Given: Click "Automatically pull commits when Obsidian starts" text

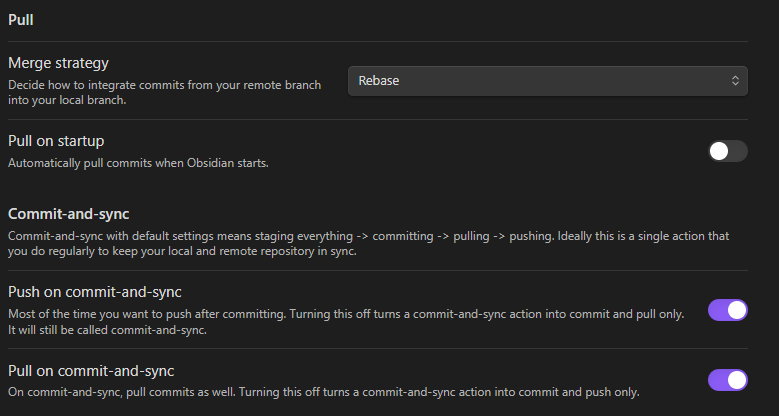Looking at the screenshot, I should click(x=139, y=162).
